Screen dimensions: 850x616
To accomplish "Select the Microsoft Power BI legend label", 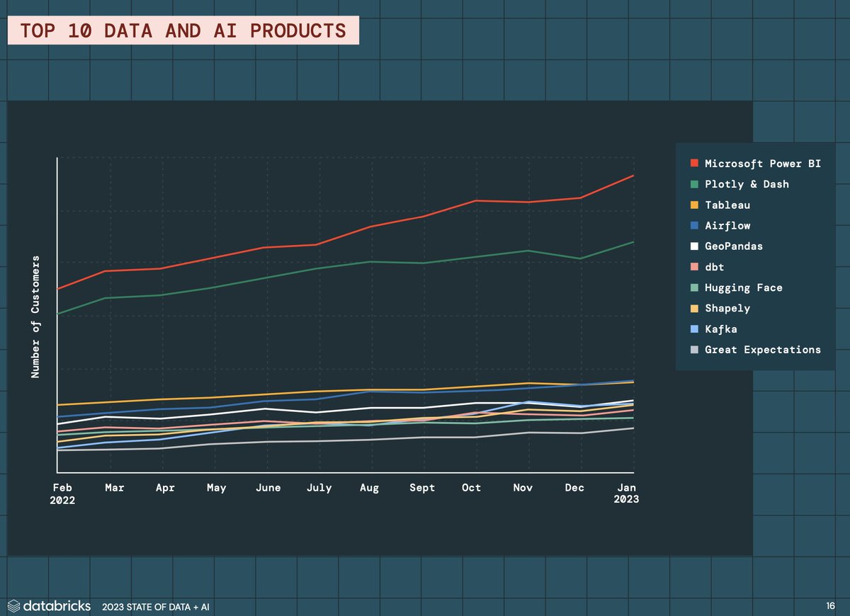I will (x=763, y=164).
